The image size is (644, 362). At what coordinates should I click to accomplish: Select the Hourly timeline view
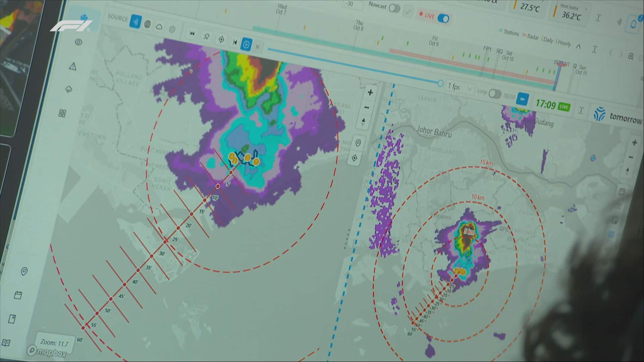pyautogui.click(x=563, y=43)
